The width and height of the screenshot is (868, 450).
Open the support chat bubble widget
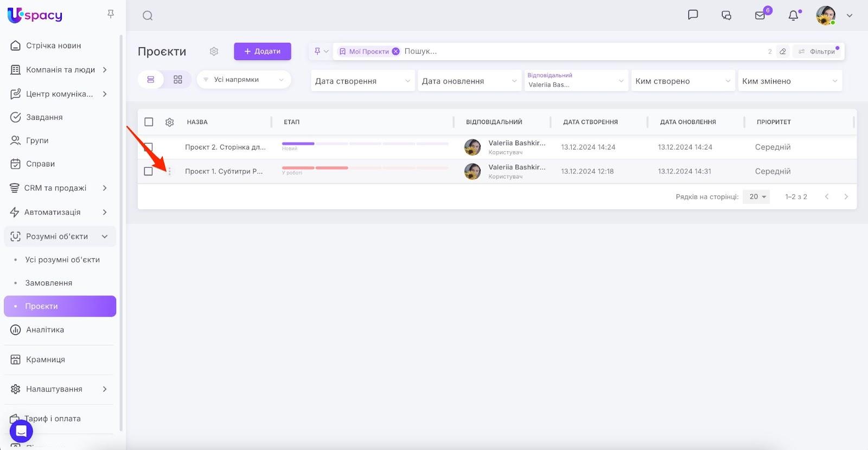coord(21,432)
